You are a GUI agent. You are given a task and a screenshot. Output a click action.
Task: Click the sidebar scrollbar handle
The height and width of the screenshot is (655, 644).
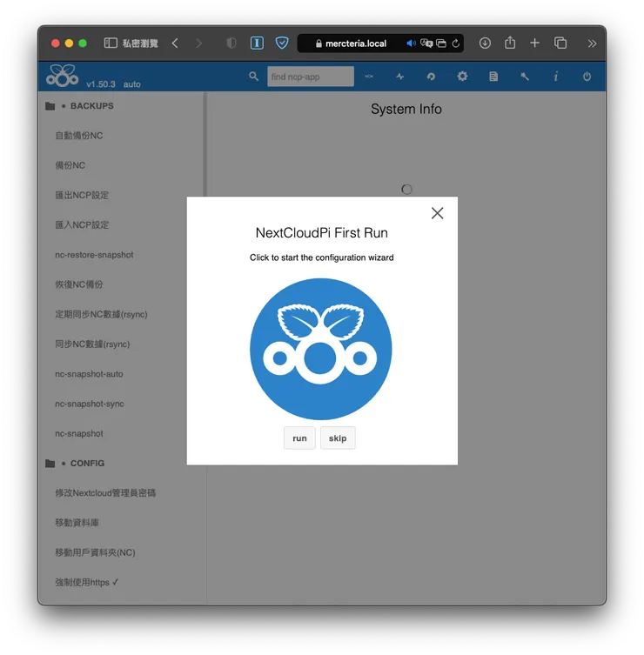pos(205,144)
